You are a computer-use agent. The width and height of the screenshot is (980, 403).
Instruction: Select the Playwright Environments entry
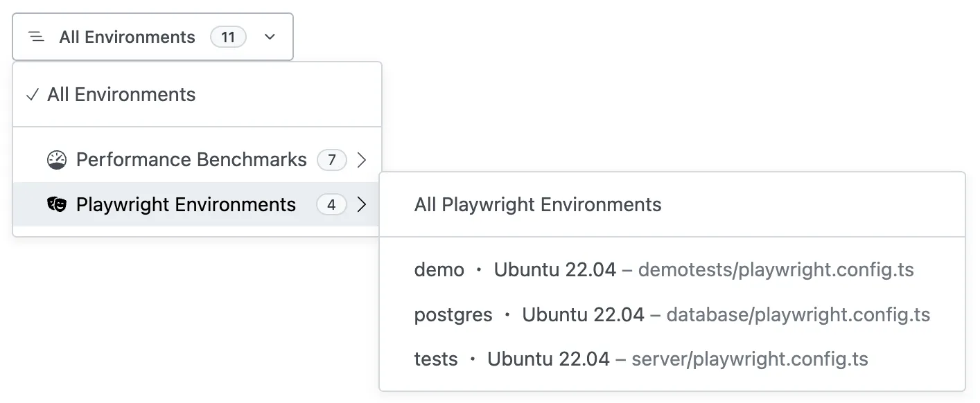[x=186, y=204]
